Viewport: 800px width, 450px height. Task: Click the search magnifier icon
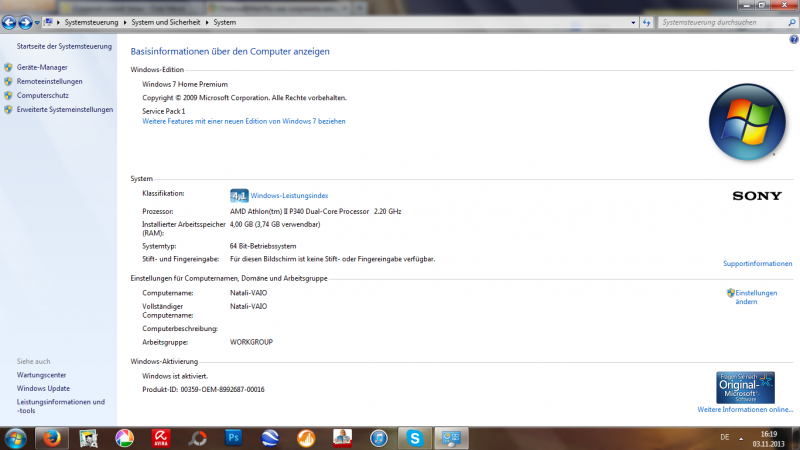pos(792,22)
